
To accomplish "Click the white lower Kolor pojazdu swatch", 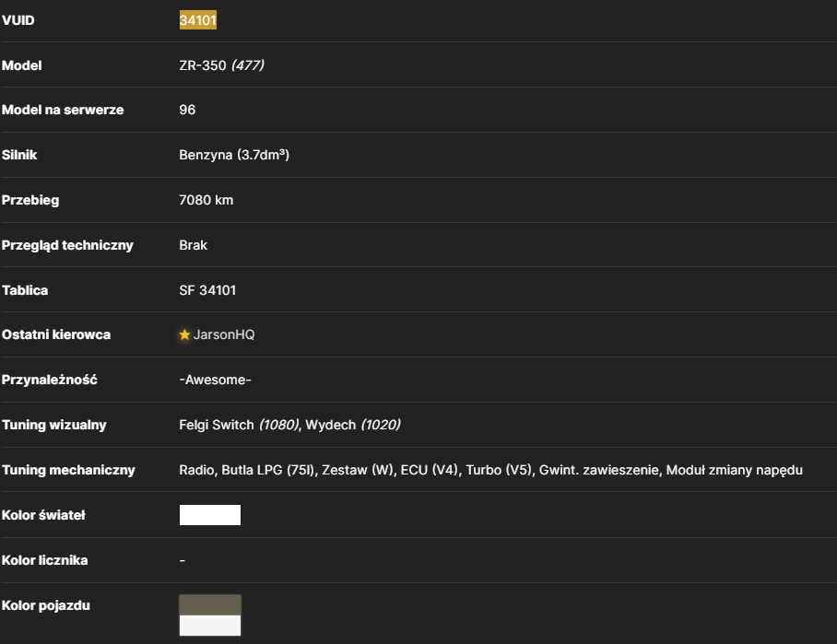I will [210, 626].
